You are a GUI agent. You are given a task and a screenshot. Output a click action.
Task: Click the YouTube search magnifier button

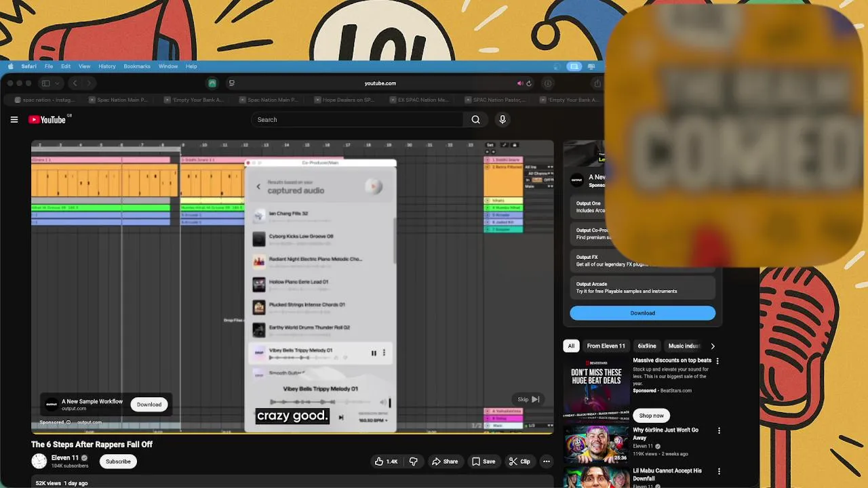[x=475, y=119]
